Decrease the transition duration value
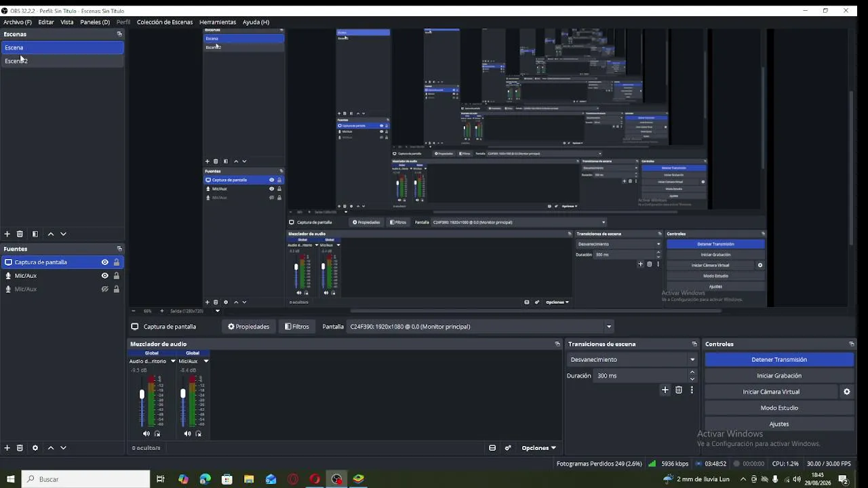Image resolution: width=868 pixels, height=488 pixels. (x=692, y=379)
